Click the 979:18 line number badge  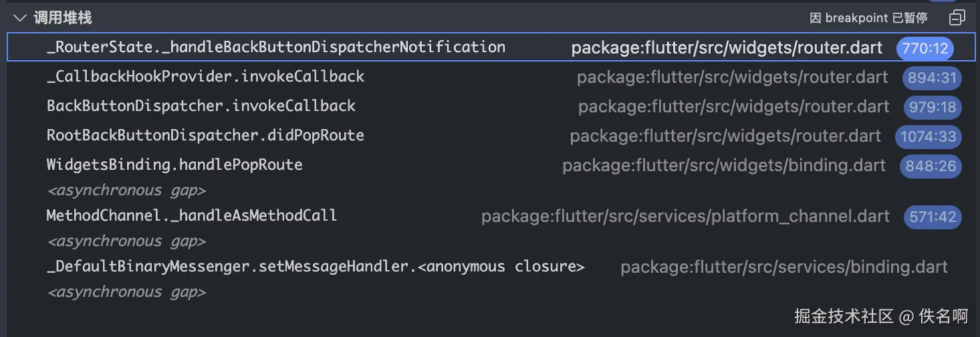click(932, 107)
